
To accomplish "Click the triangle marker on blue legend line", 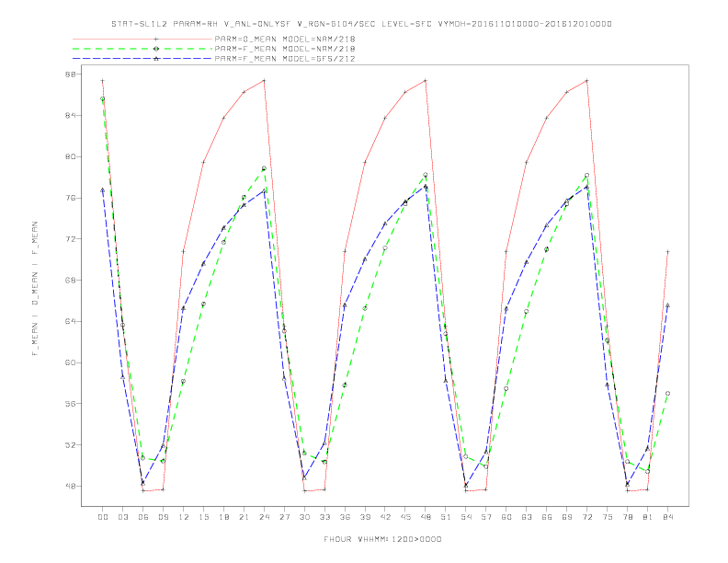I will coord(156,59).
